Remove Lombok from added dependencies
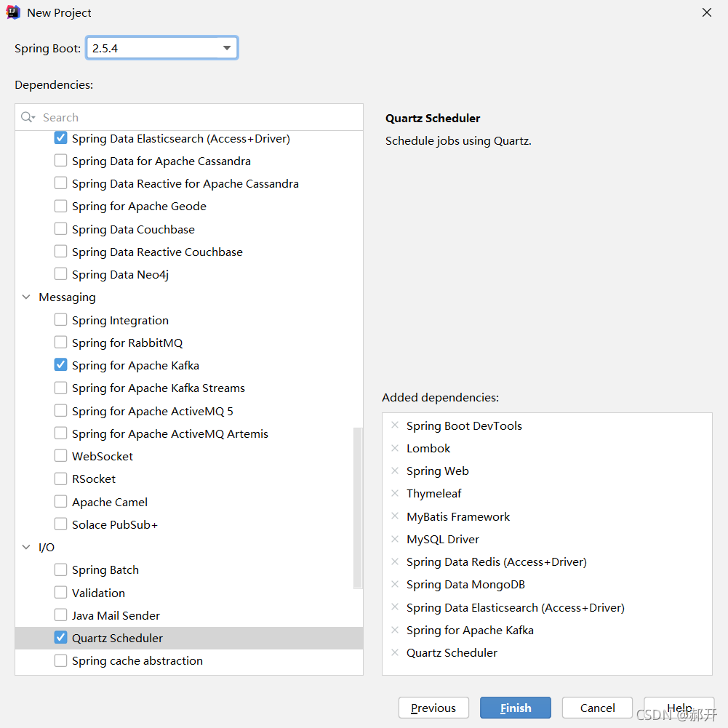This screenshot has height=728, width=728. [x=395, y=447]
